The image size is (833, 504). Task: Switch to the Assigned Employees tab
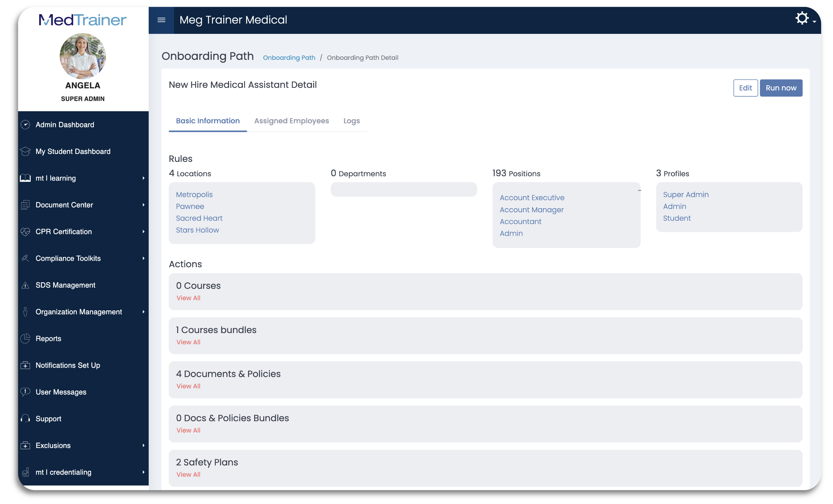point(291,121)
